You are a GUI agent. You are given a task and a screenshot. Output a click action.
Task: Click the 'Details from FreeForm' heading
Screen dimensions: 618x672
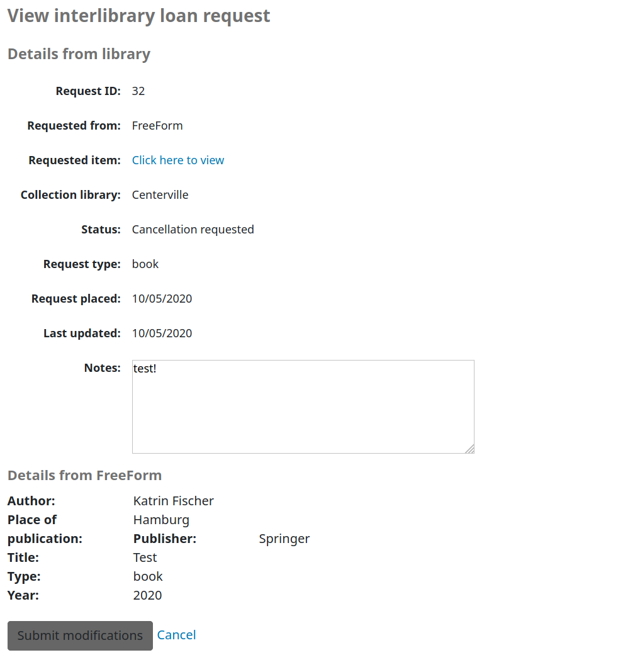click(x=84, y=475)
